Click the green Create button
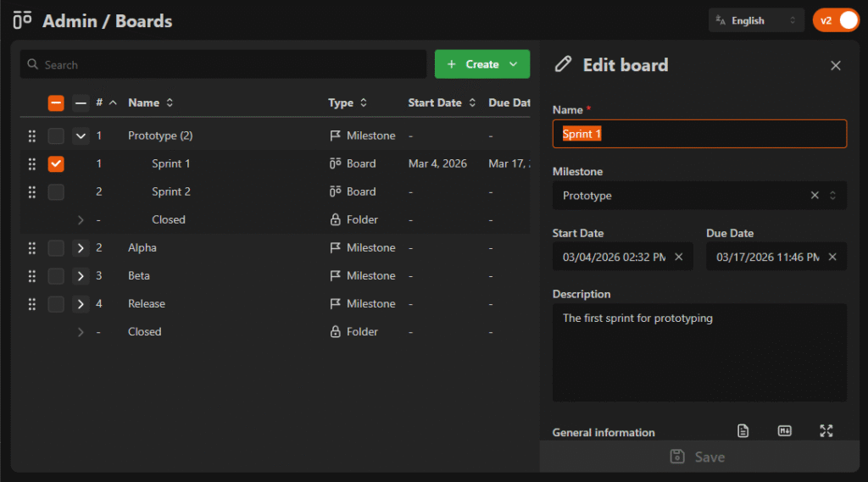The width and height of the screenshot is (868, 482). tap(472, 64)
